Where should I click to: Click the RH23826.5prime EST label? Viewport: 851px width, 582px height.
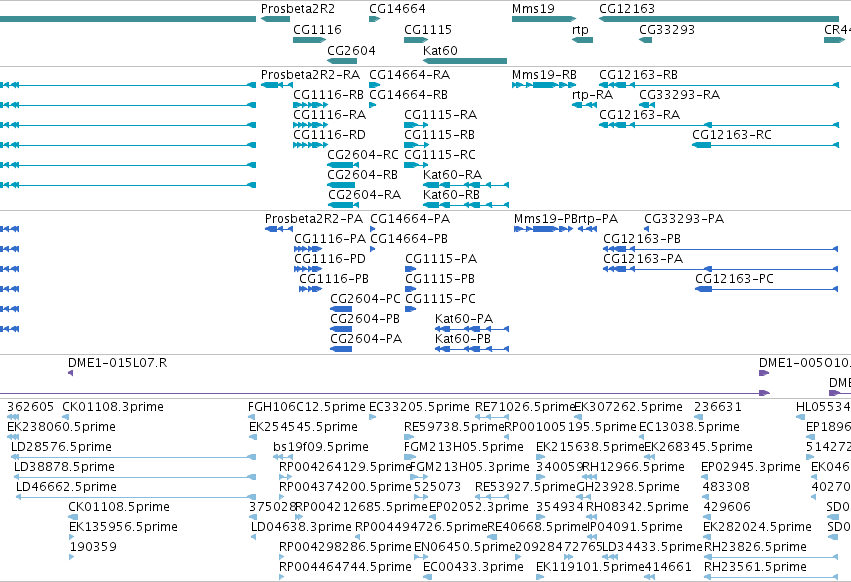[x=755, y=547]
